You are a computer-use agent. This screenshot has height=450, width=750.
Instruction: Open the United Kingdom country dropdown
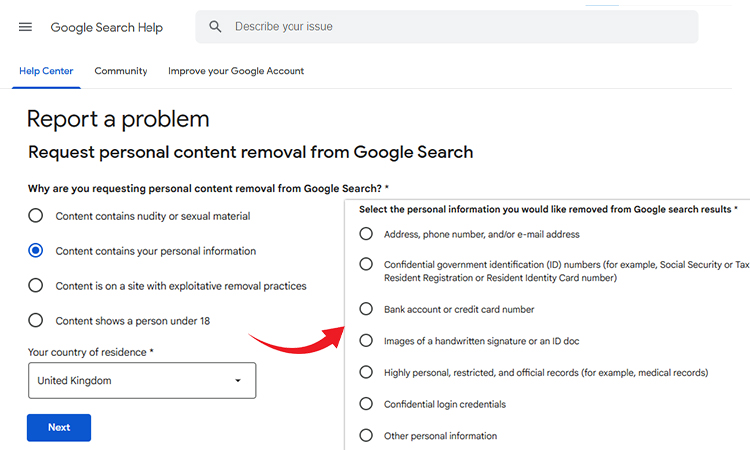pos(142,381)
